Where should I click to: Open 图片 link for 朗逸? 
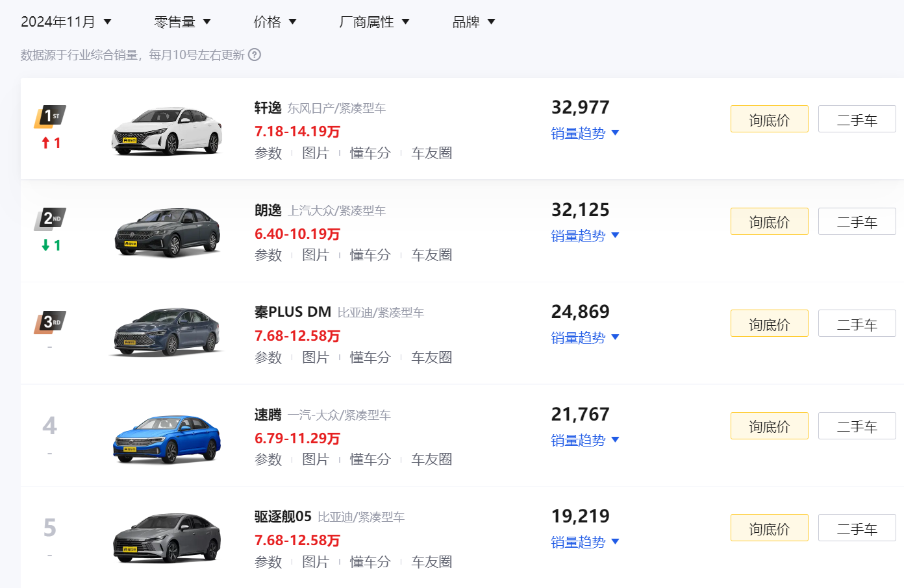(x=316, y=255)
